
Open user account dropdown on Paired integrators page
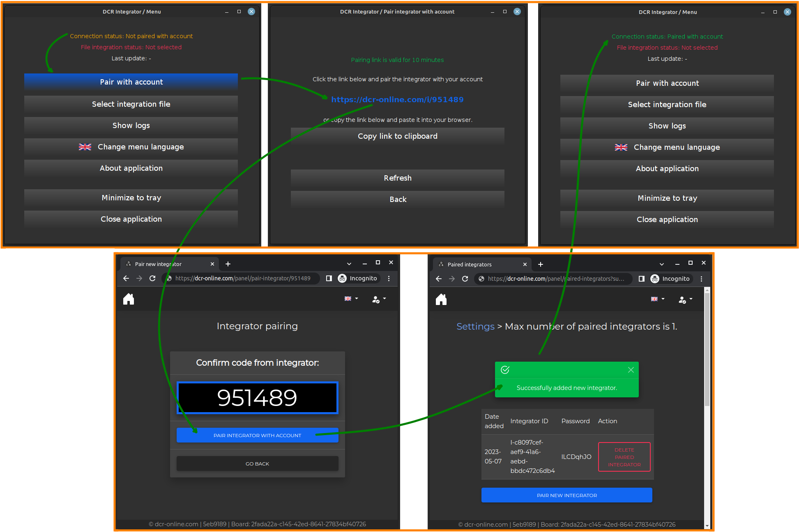[x=686, y=300]
